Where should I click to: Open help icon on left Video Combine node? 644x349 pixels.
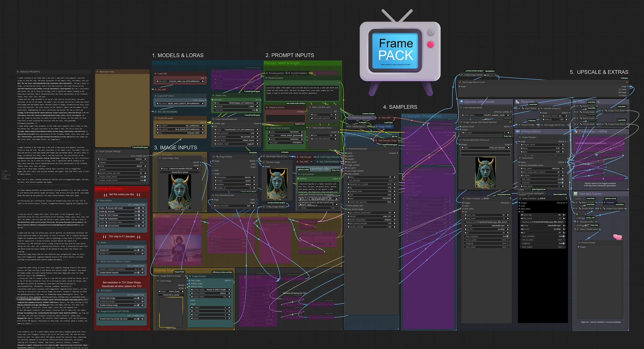tap(510, 199)
